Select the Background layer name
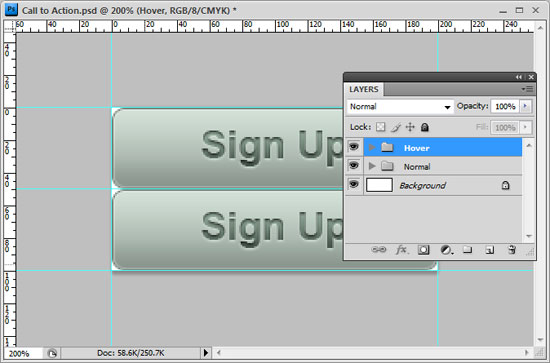The width and height of the screenshot is (550, 363). click(x=423, y=185)
